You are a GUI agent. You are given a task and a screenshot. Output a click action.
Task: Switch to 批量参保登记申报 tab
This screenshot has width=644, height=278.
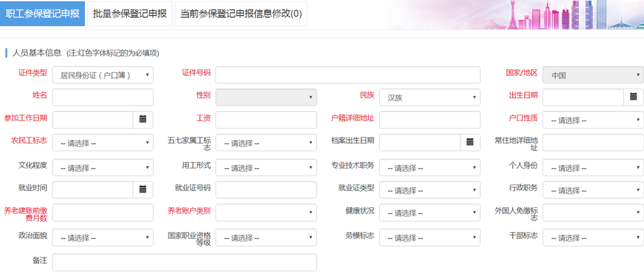(129, 14)
